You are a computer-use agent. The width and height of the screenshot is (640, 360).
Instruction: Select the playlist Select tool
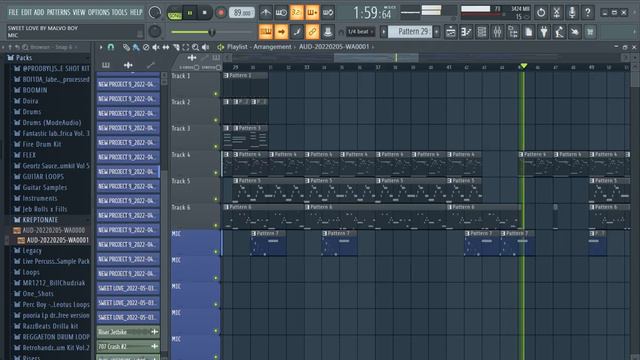point(186,47)
